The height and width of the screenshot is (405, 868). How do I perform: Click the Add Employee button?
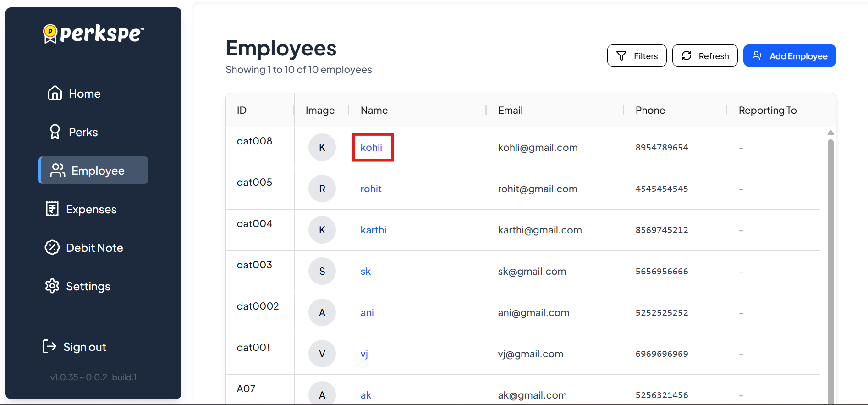(x=789, y=56)
